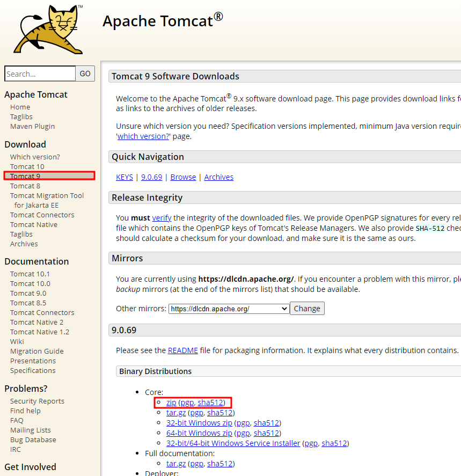Open sha512 checksum for Core zip
Image resolution: width=461 pixels, height=476 pixels.
[210, 402]
